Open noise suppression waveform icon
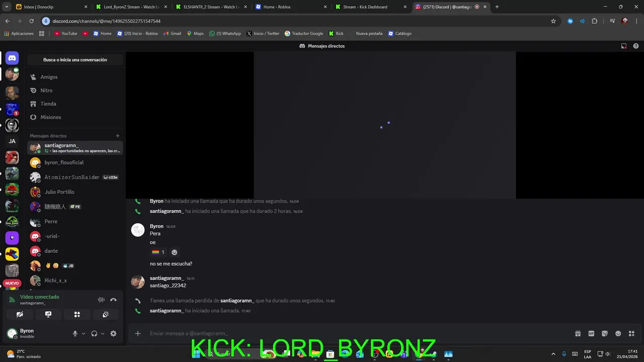Image resolution: width=644 pixels, height=362 pixels. click(x=101, y=300)
